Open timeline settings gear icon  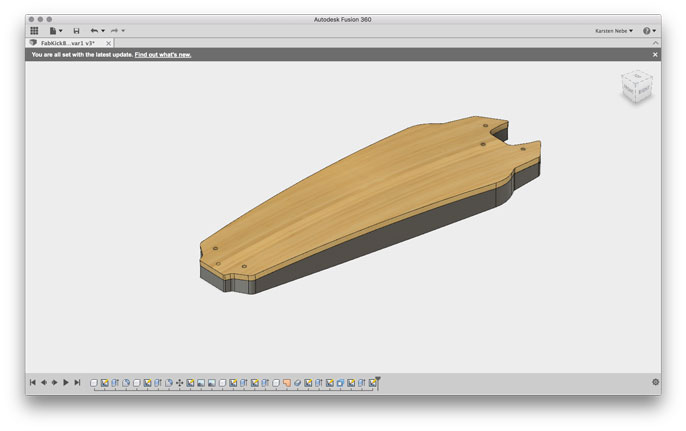(655, 382)
